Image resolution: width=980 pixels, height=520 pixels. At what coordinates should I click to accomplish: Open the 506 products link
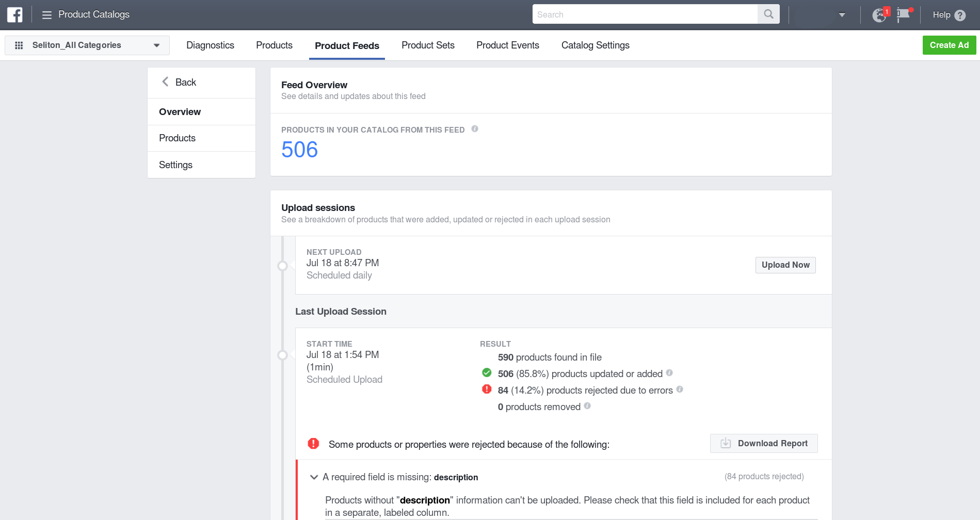(299, 150)
